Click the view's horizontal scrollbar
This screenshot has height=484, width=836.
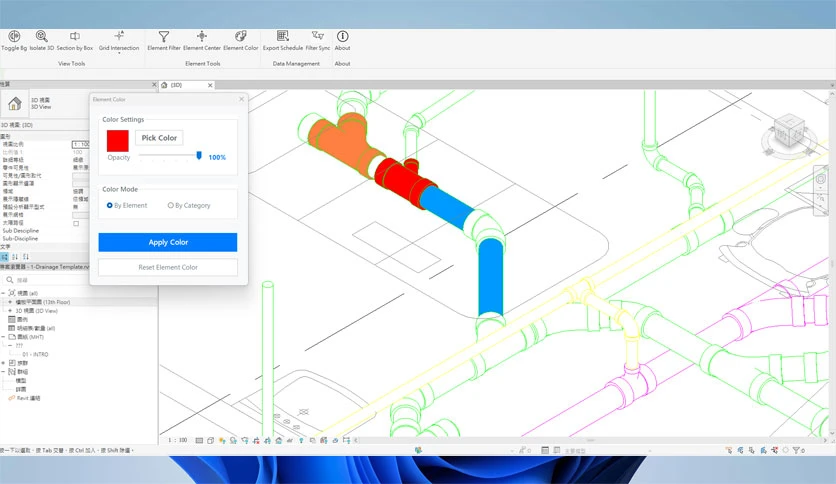click(x=590, y=440)
